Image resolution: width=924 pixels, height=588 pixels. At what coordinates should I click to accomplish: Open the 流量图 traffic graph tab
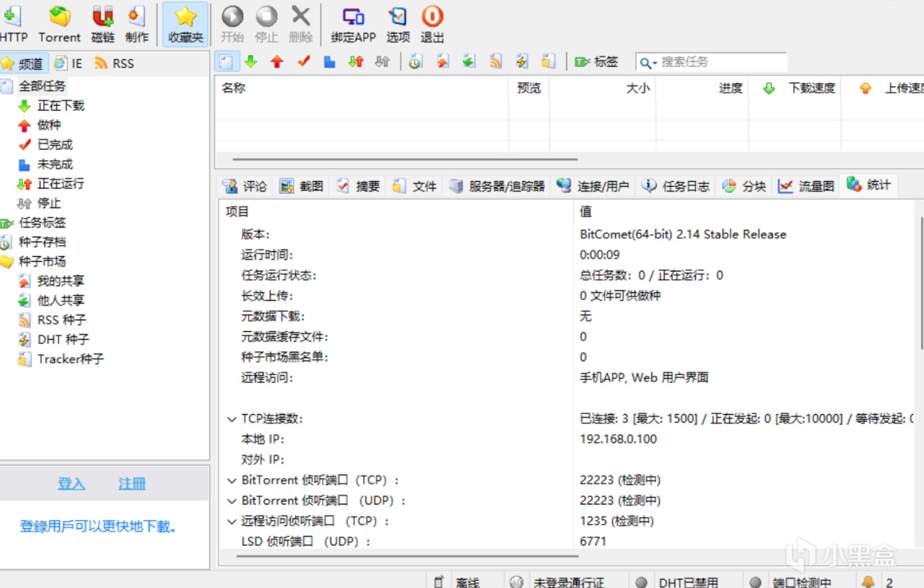[x=806, y=186]
